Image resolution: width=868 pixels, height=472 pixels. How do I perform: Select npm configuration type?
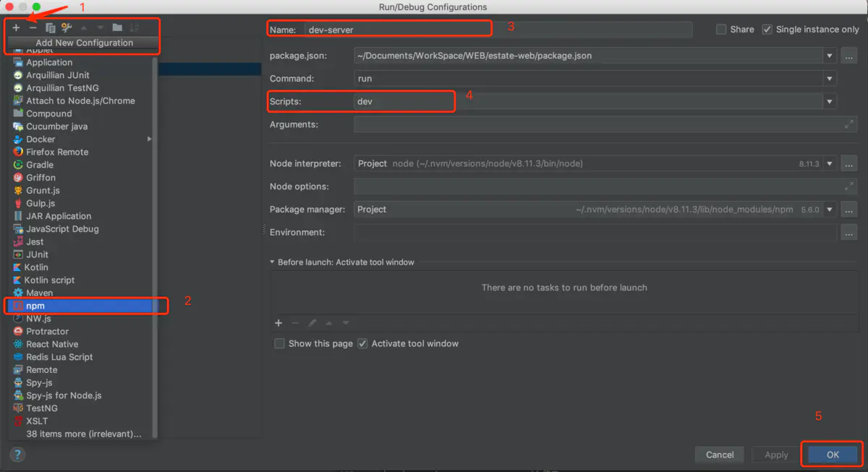(x=80, y=306)
